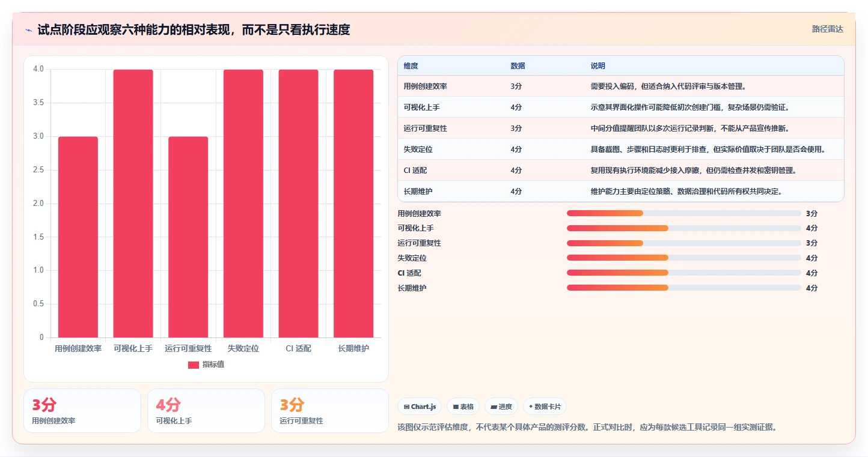The height and width of the screenshot is (457, 868).
Task: Click the CI 适配 progress bar
Action: click(x=683, y=273)
